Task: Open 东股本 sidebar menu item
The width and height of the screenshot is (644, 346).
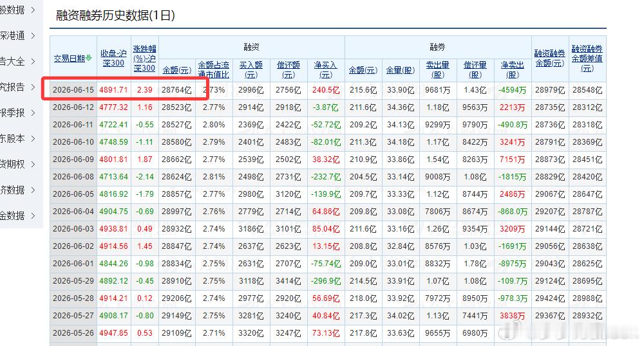Action: pos(12,138)
